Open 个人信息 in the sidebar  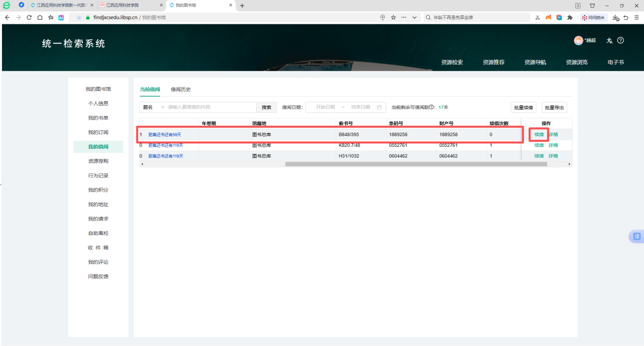coord(98,104)
